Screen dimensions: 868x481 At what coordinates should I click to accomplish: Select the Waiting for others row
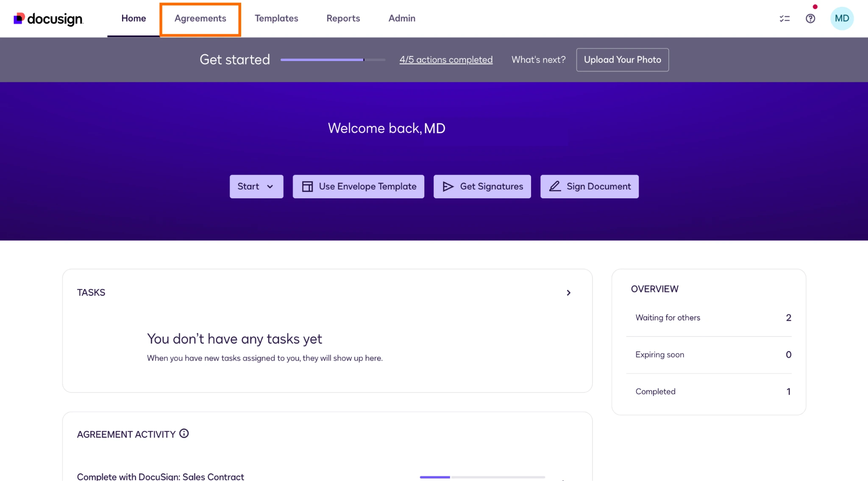pyautogui.click(x=709, y=318)
